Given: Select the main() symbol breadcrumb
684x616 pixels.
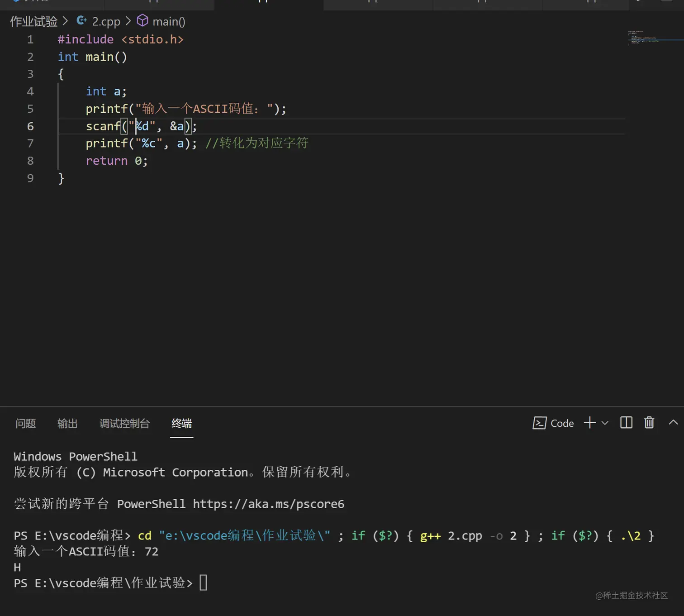Looking at the screenshot, I should tap(169, 21).
